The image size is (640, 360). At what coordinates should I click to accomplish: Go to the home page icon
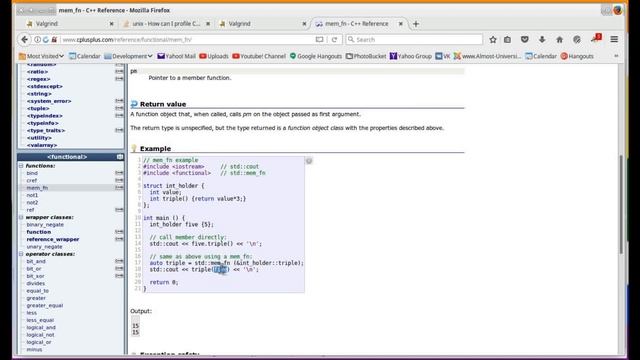pyautogui.click(x=559, y=40)
